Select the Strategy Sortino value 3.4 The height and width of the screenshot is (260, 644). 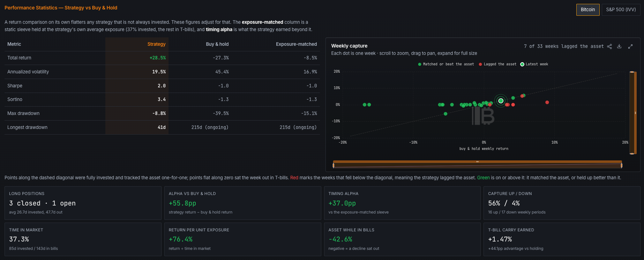pos(162,100)
